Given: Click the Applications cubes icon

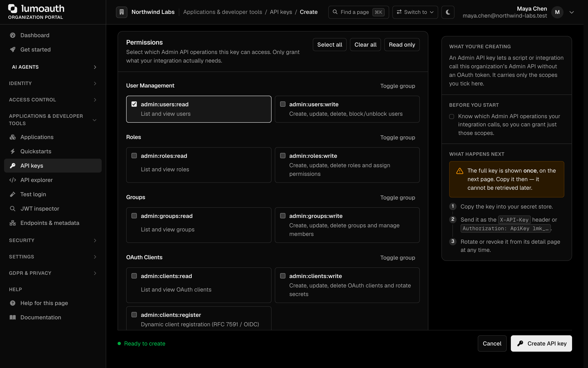Looking at the screenshot, I should click(x=13, y=137).
